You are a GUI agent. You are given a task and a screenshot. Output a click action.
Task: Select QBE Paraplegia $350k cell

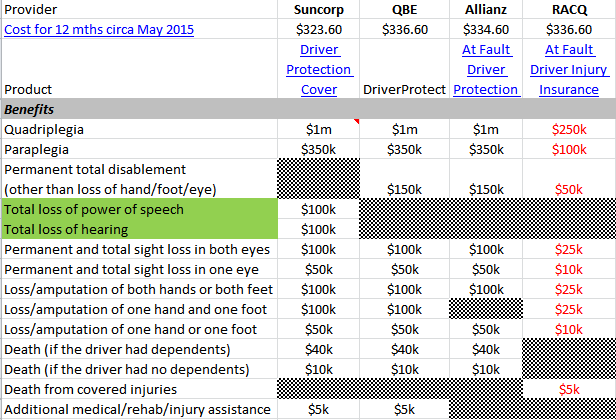coord(405,150)
